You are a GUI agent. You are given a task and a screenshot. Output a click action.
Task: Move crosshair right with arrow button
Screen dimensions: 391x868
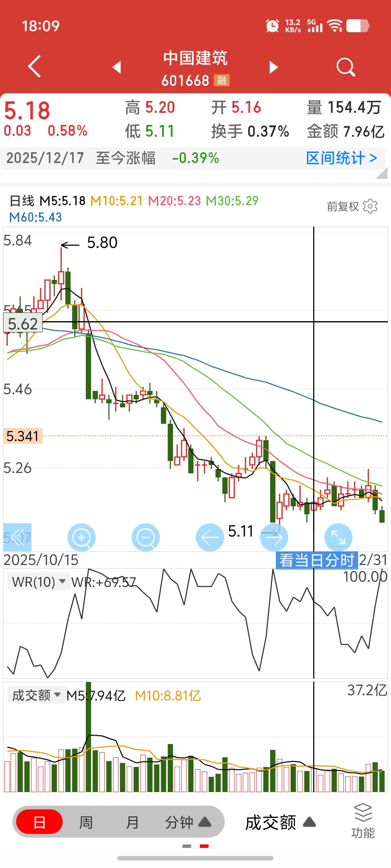274,537
